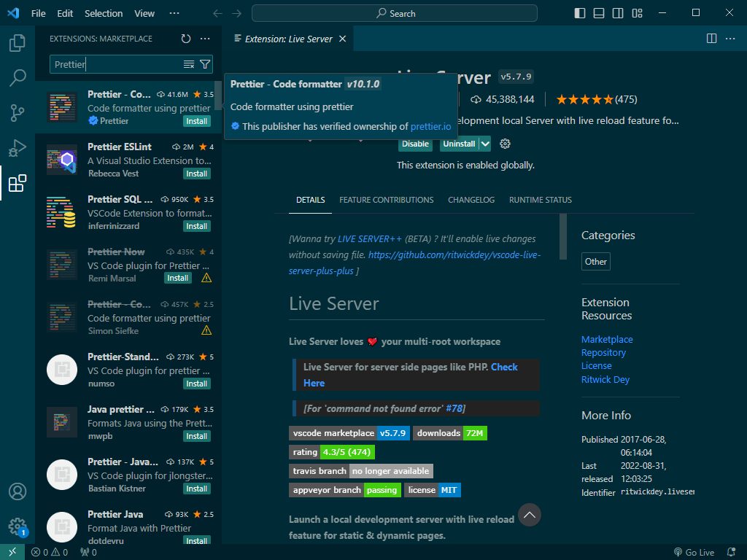This screenshot has height=560, width=747.
Task: Open the License resource link
Action: point(597,366)
